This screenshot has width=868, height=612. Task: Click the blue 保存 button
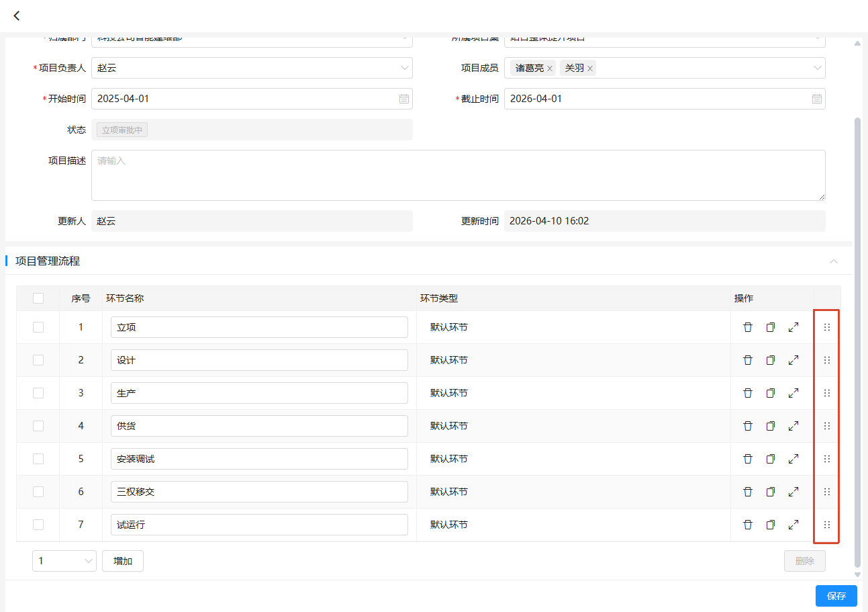pos(836,596)
